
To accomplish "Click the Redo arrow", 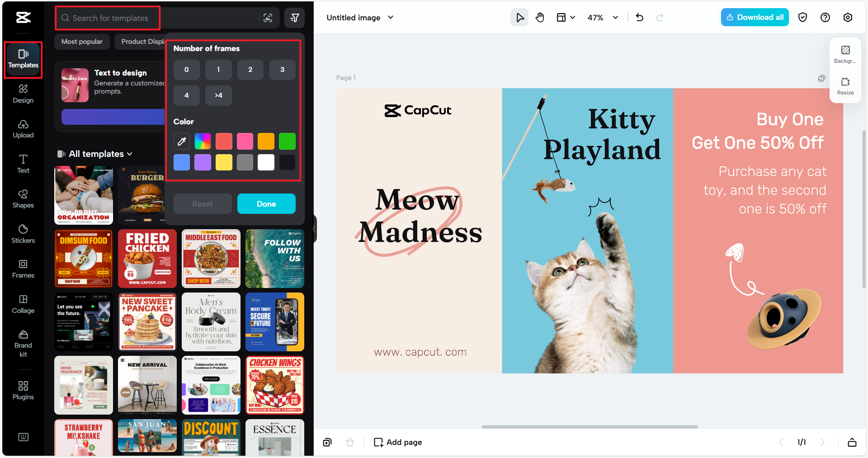I will [x=660, y=18].
